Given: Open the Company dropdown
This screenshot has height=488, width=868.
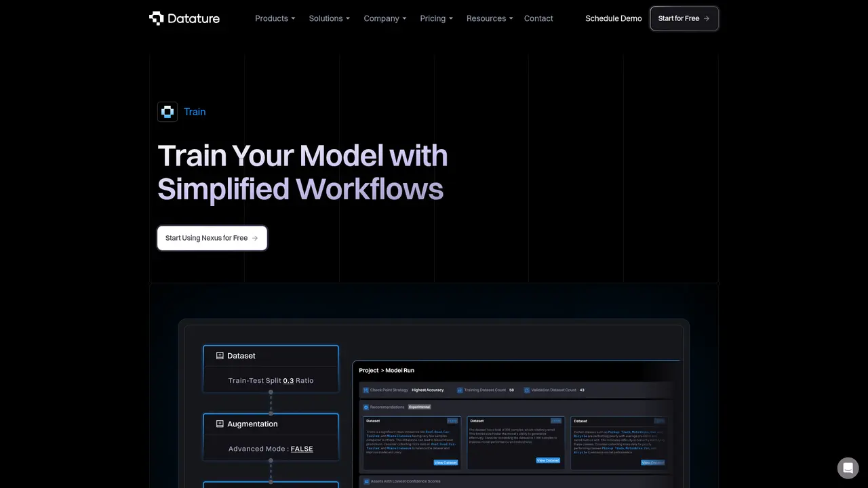Looking at the screenshot, I should click(385, 18).
